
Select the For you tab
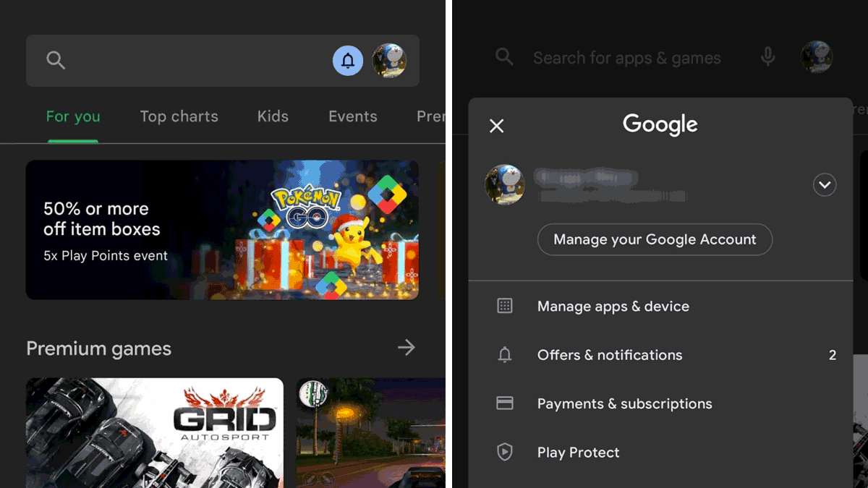pyautogui.click(x=73, y=116)
